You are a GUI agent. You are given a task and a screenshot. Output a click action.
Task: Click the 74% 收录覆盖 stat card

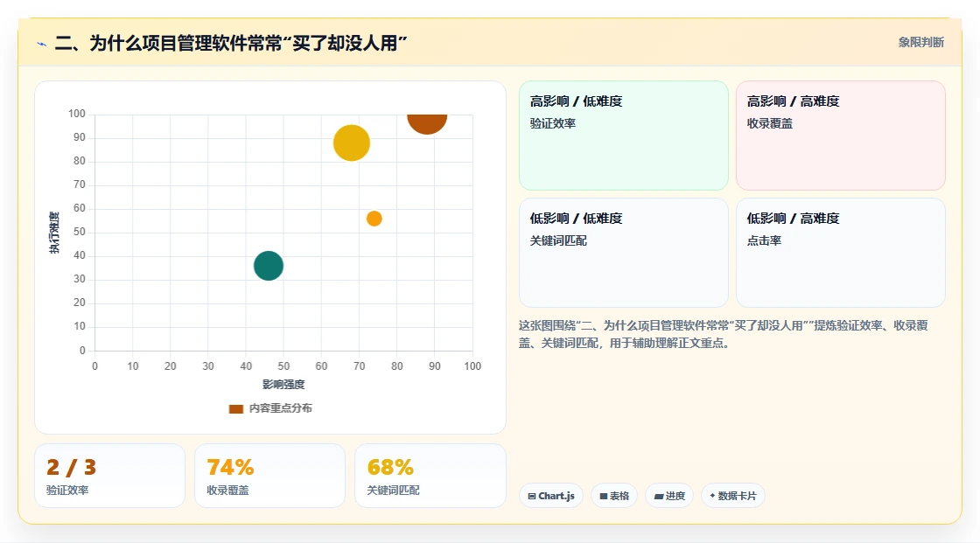[270, 476]
